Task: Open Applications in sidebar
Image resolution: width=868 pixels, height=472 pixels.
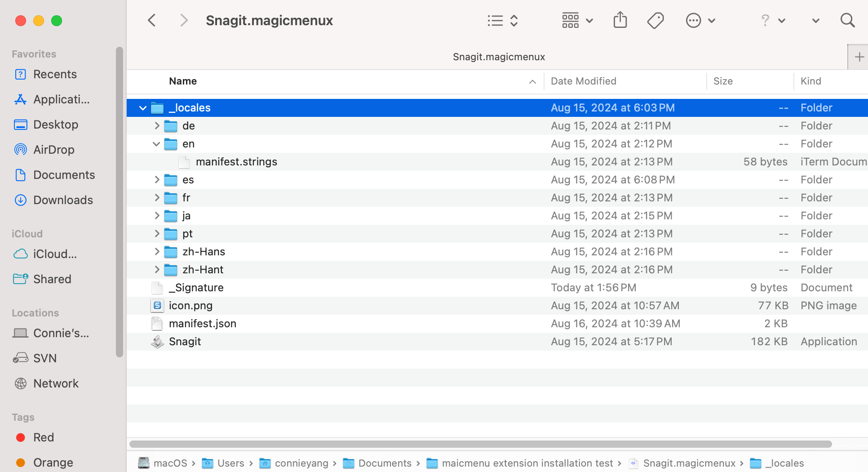Action: point(62,99)
